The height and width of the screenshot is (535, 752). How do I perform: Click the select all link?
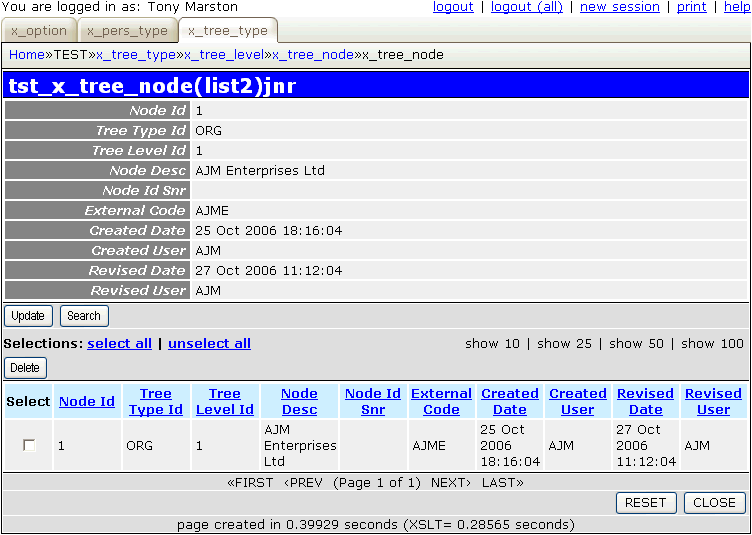[x=119, y=344]
